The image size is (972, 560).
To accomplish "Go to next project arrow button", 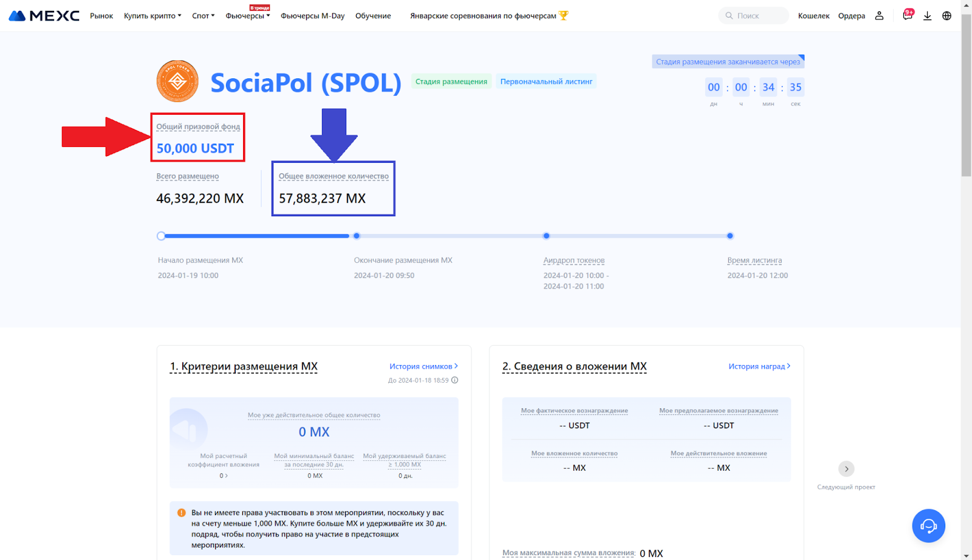I will click(x=846, y=469).
